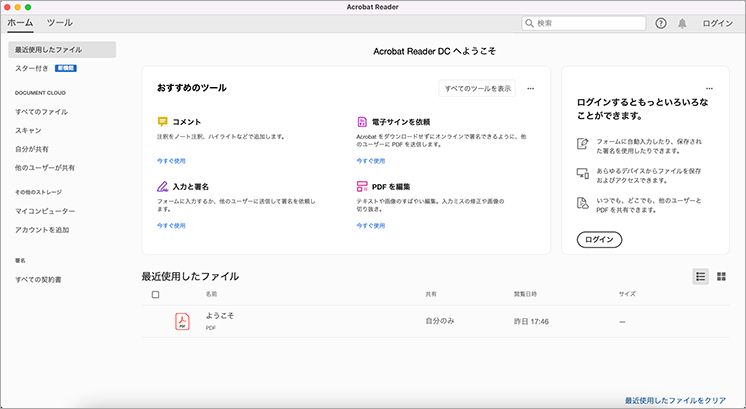746x409 pixels.
Task: Open the more options menu in login card
Action: tap(709, 88)
